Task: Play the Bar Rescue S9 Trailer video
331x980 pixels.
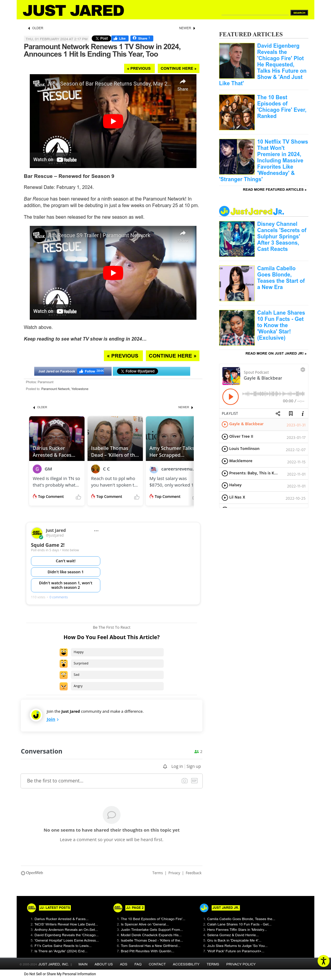Action: coord(113,273)
